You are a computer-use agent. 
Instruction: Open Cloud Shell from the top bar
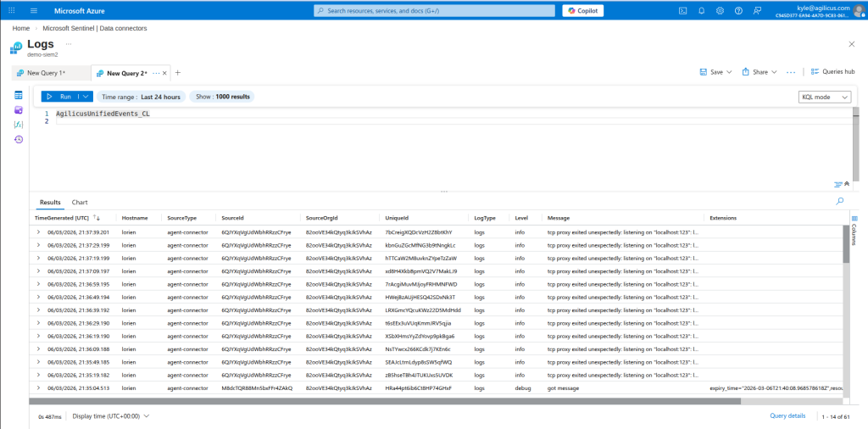click(x=683, y=10)
